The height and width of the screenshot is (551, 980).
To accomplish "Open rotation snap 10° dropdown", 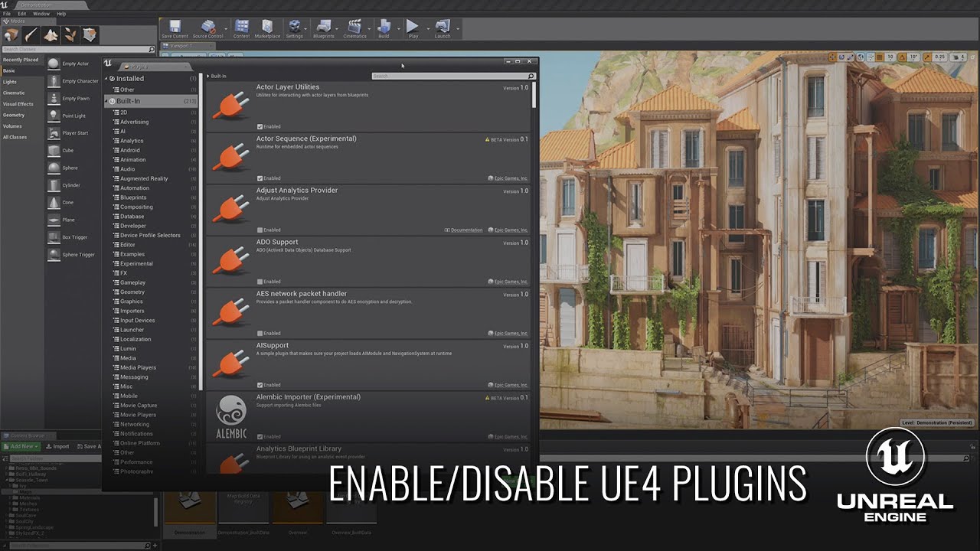I will click(913, 57).
